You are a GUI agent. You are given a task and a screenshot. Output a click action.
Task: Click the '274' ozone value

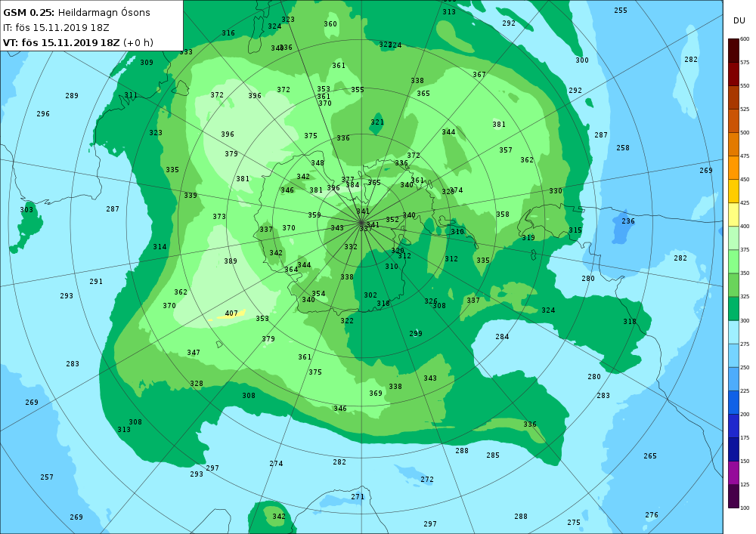coord(276,463)
